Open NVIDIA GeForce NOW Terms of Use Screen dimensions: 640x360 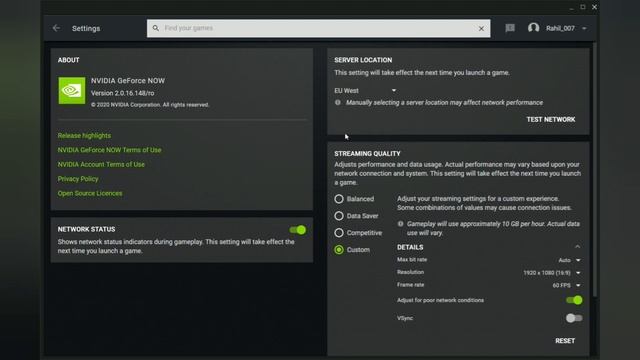[109, 150]
